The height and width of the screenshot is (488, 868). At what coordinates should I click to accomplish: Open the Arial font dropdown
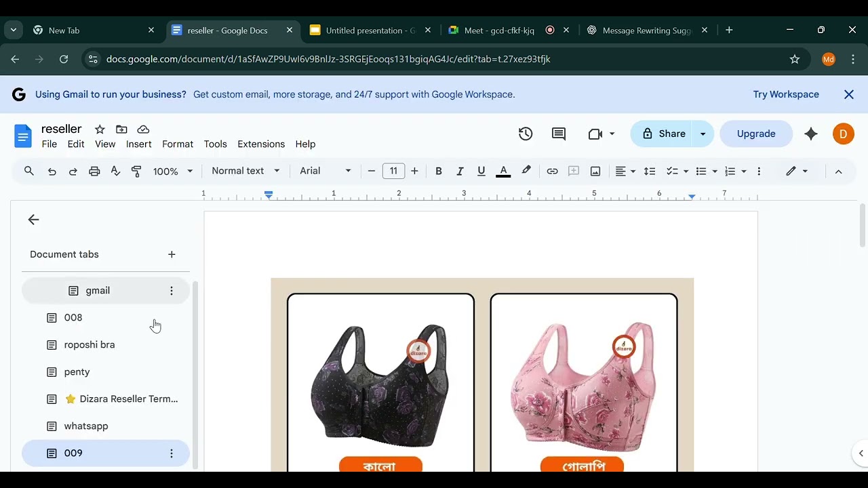click(x=325, y=171)
